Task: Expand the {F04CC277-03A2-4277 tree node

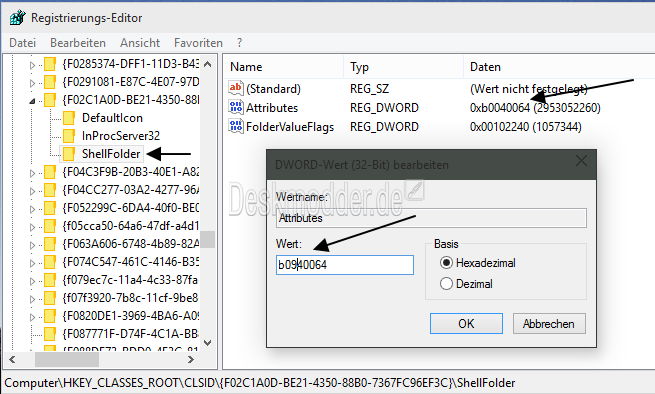Action: 32,191
